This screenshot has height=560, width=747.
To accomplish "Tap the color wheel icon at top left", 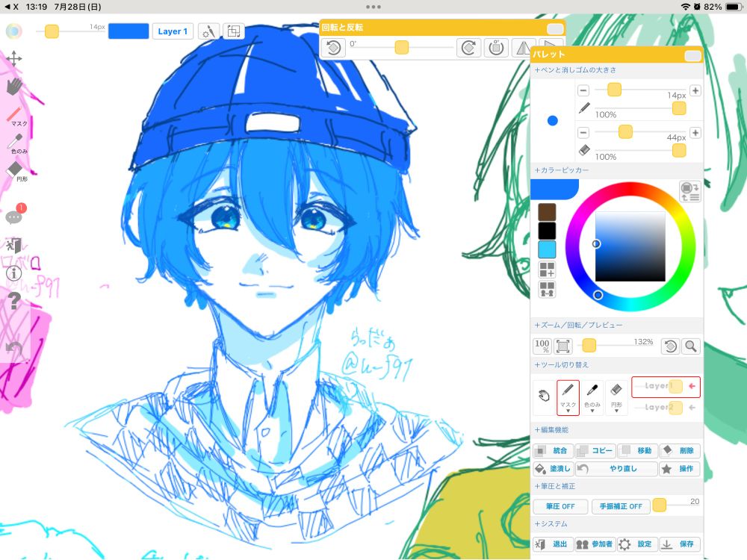I will coord(13,31).
